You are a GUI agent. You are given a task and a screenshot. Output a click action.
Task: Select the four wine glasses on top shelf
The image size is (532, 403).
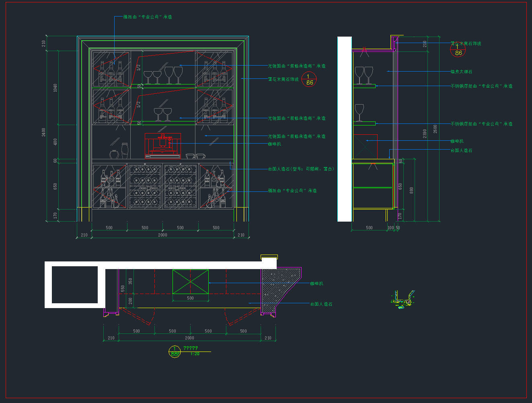163,75
